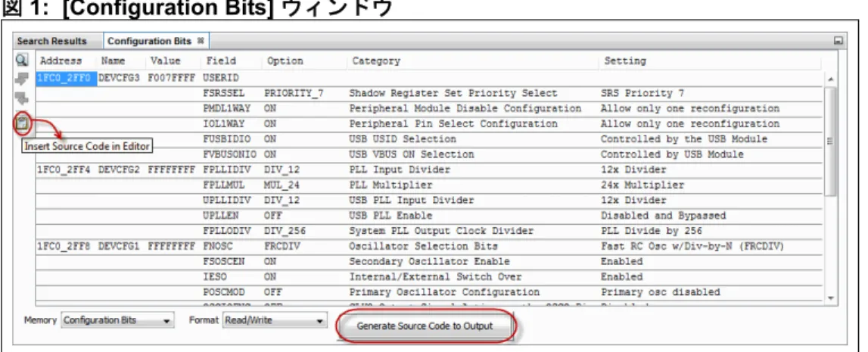Click the ON option for PMDL1WAY
Image resolution: width=868 pixels, height=352 pixels.
click(x=270, y=108)
